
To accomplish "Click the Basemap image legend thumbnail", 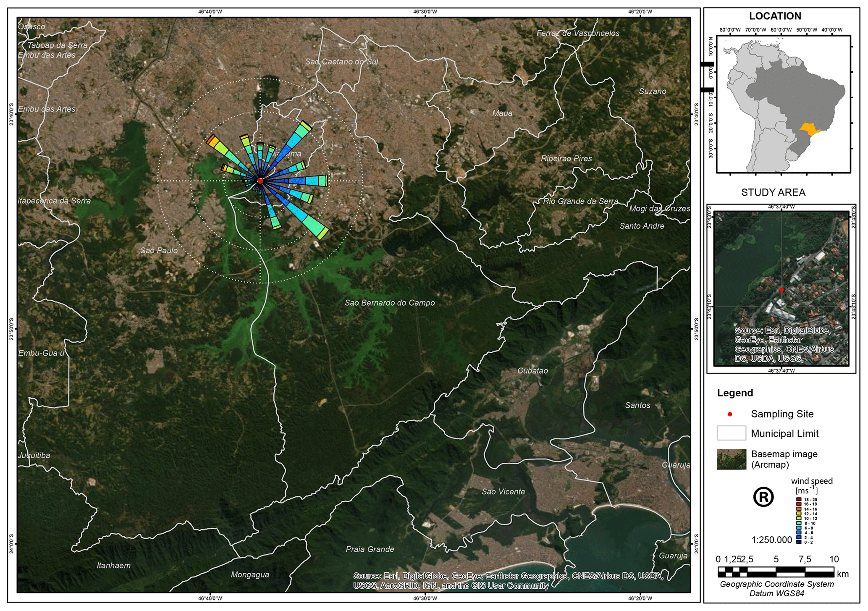I will coord(732,459).
